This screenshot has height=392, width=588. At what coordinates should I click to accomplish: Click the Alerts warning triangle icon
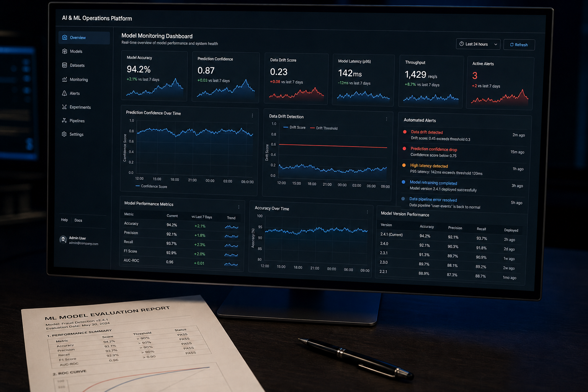[x=64, y=93]
